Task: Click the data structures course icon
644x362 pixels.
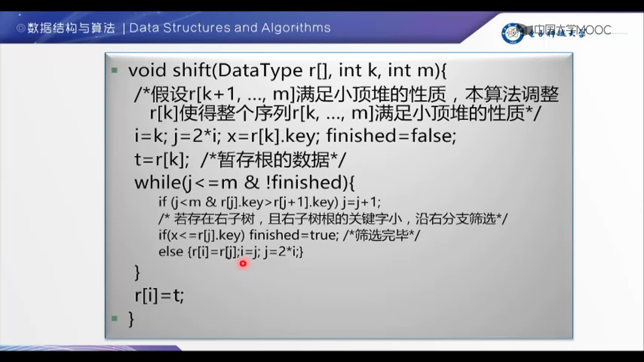Action: (13, 27)
